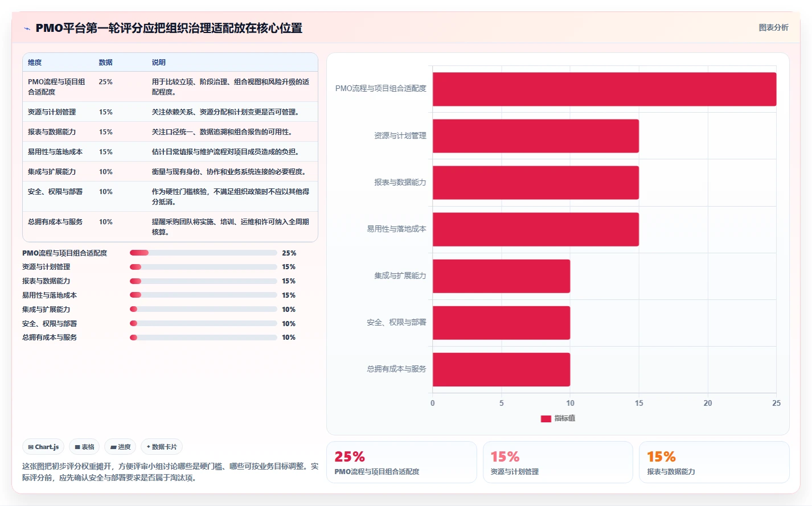This screenshot has height=506, width=812.
Task: Click chart bar for 集成与扩展能力
Action: [501, 276]
